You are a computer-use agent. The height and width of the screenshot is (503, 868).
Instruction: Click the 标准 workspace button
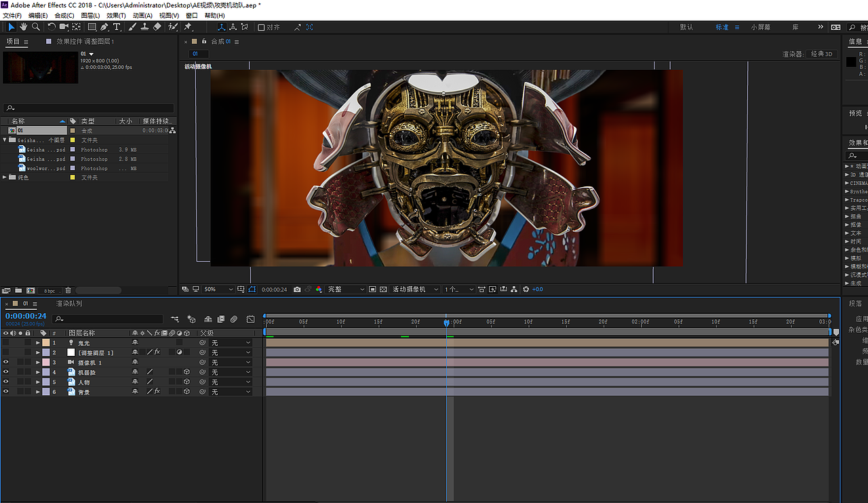click(x=722, y=27)
